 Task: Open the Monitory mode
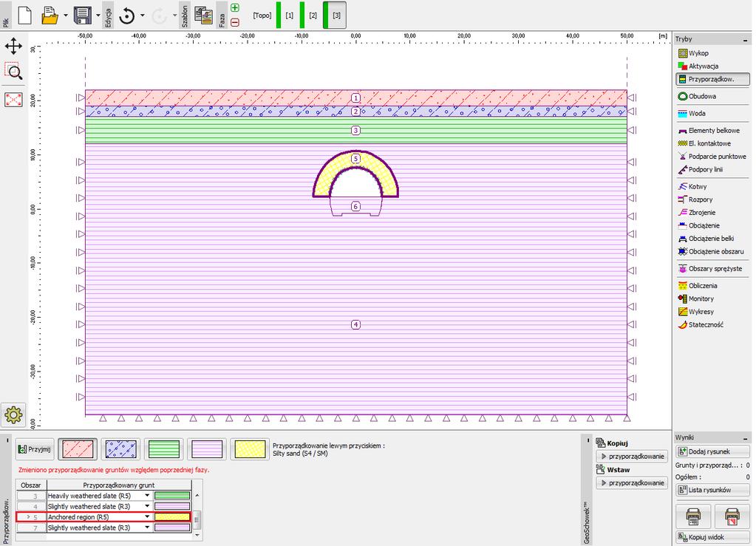[701, 298]
